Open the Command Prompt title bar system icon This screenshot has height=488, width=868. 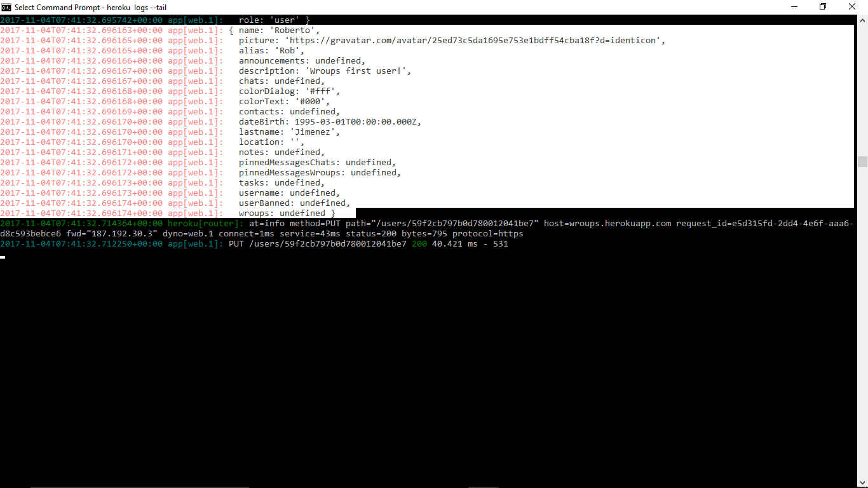(x=6, y=7)
